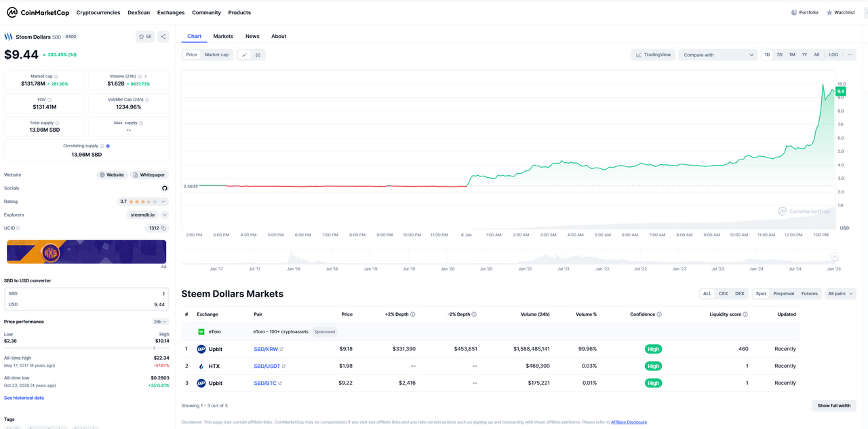Open the TradingView chart button
This screenshot has height=429, width=868.
(x=653, y=55)
